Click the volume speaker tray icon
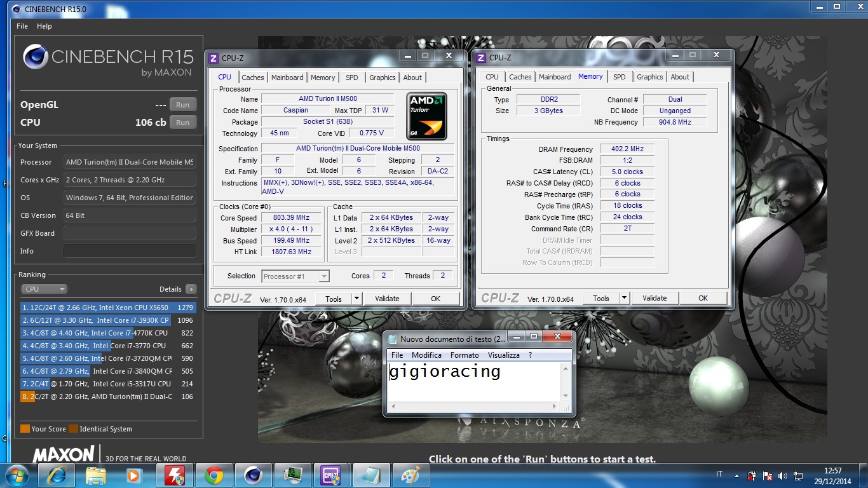The image size is (868, 488). [x=782, y=475]
